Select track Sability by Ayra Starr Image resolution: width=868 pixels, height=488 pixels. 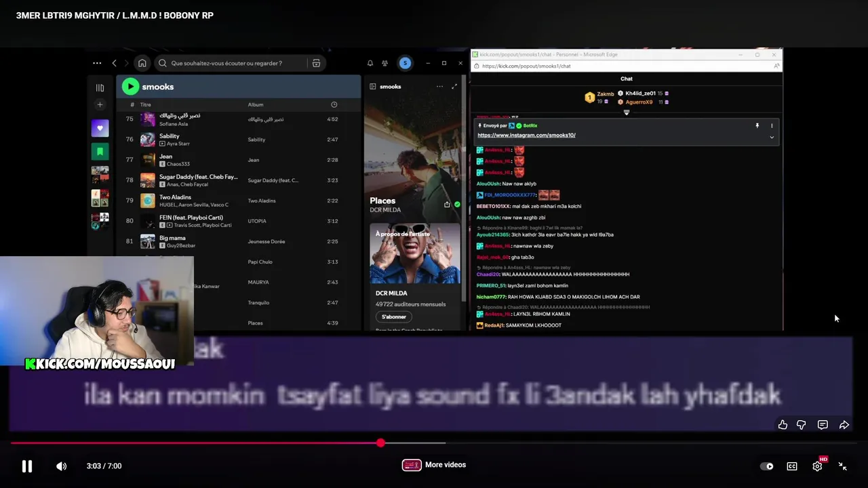point(237,140)
